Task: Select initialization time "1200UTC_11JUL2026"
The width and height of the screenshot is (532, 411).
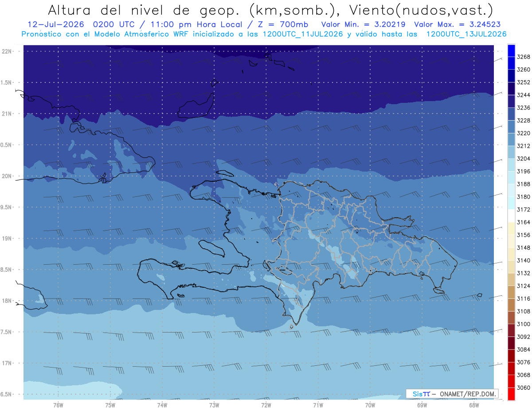Action: [x=303, y=34]
